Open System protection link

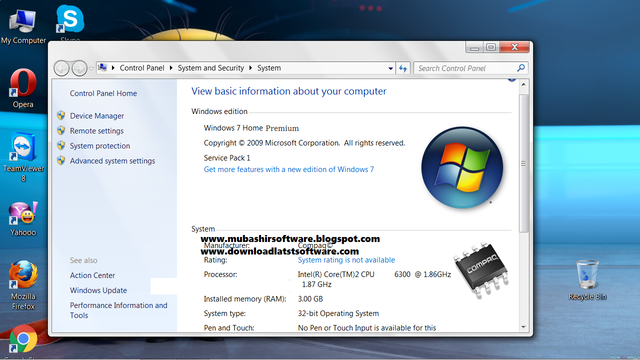pyautogui.click(x=100, y=146)
